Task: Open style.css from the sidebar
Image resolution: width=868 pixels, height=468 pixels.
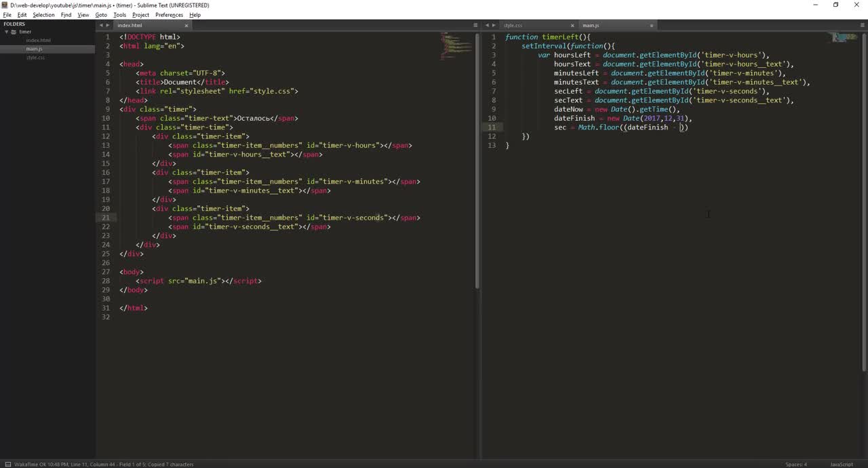Action: tap(35, 58)
